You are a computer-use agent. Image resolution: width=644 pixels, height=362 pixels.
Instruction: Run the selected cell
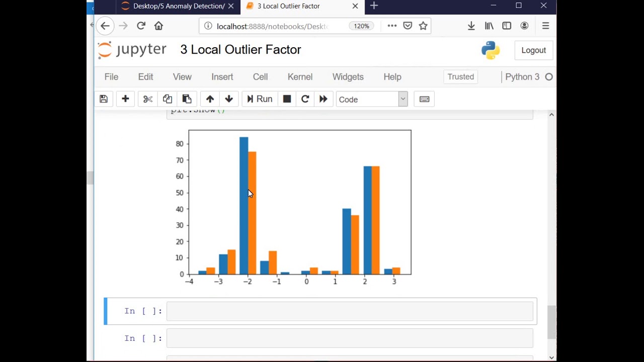260,99
